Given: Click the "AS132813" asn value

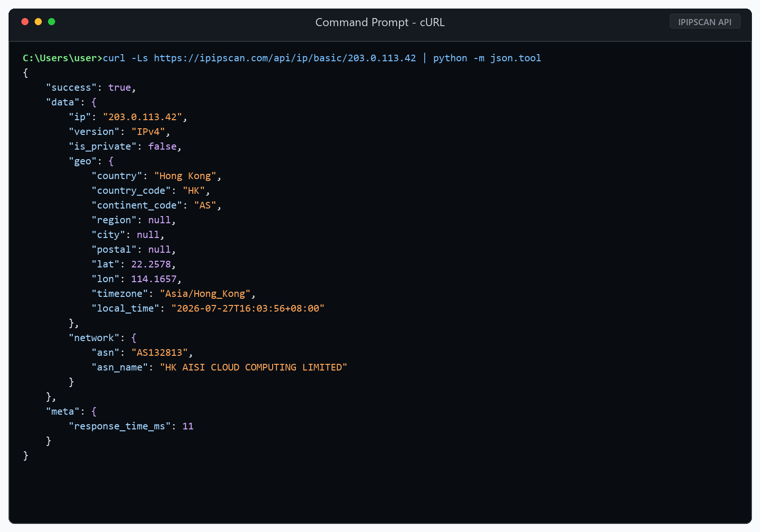Looking at the screenshot, I should [160, 352].
